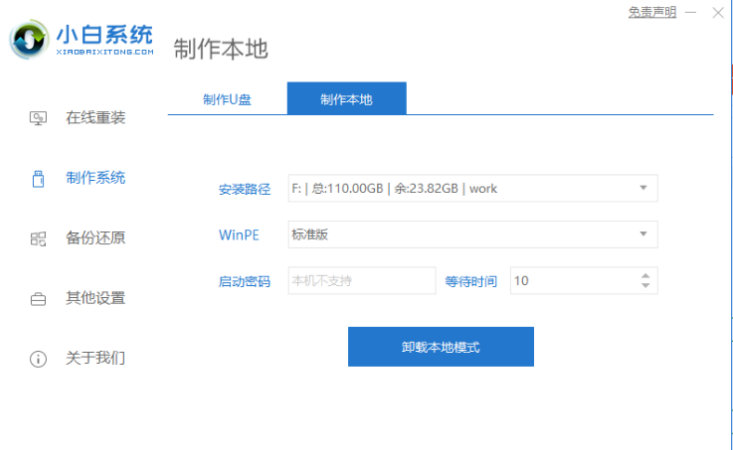Click the WinPE label
733x450 pixels.
click(x=239, y=235)
